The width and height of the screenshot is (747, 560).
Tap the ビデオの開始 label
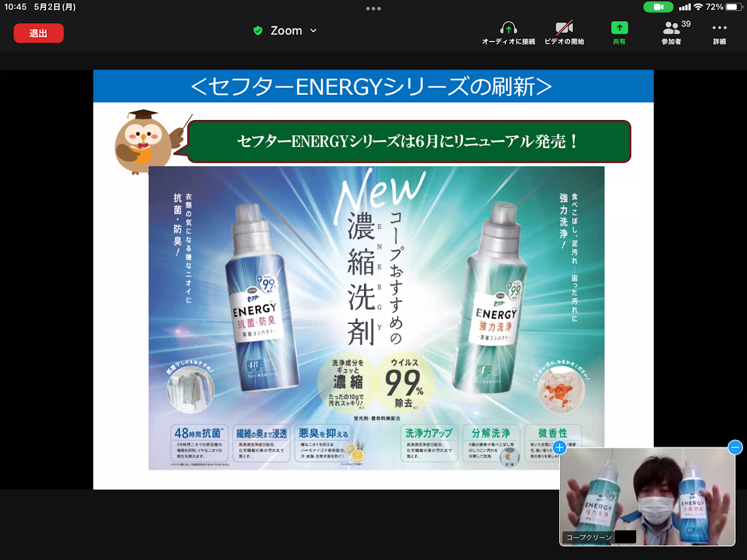(x=564, y=42)
